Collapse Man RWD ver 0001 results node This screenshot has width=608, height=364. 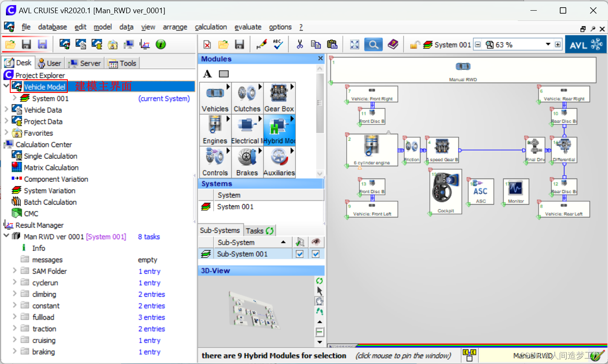[6, 236]
